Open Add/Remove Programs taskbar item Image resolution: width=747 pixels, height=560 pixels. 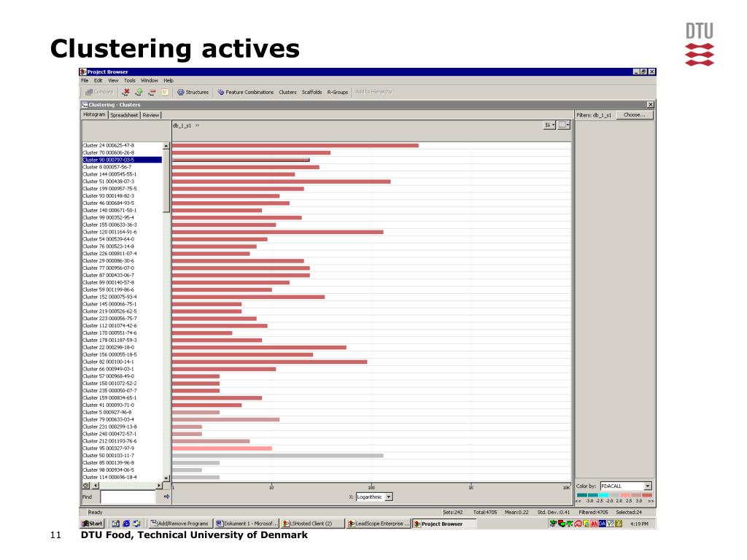click(179, 524)
